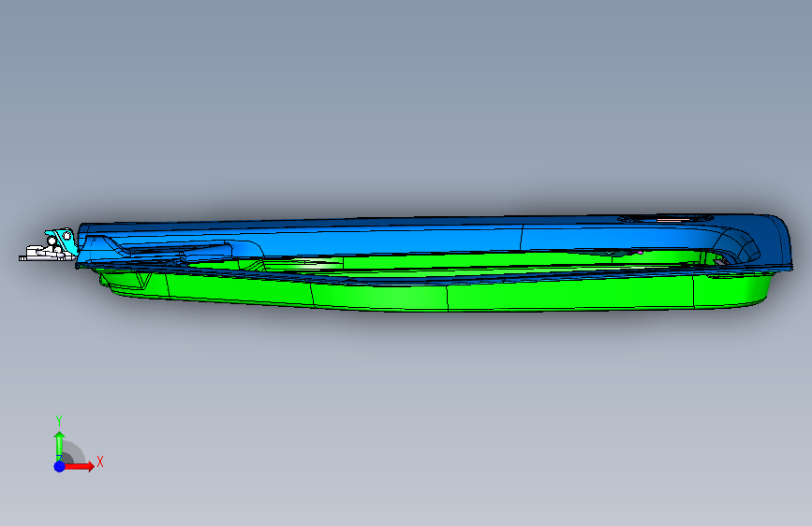Click the "Y" axis label
The image size is (812, 526).
pyautogui.click(x=59, y=421)
